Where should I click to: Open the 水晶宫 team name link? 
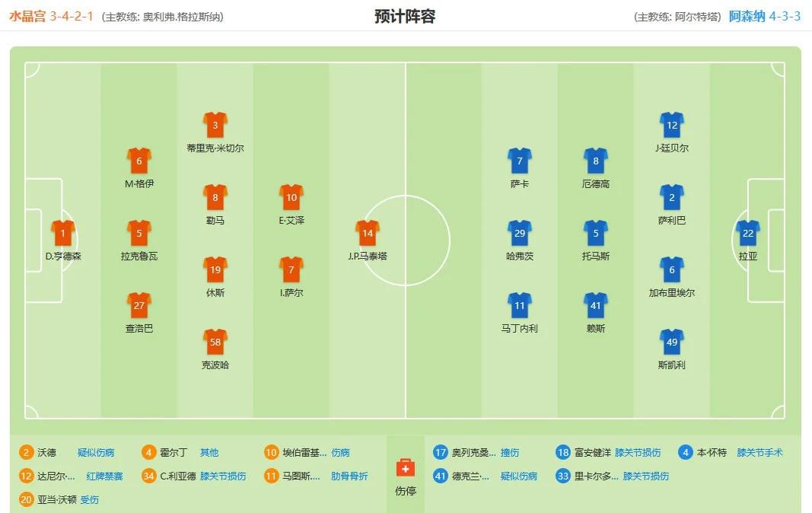27,17
